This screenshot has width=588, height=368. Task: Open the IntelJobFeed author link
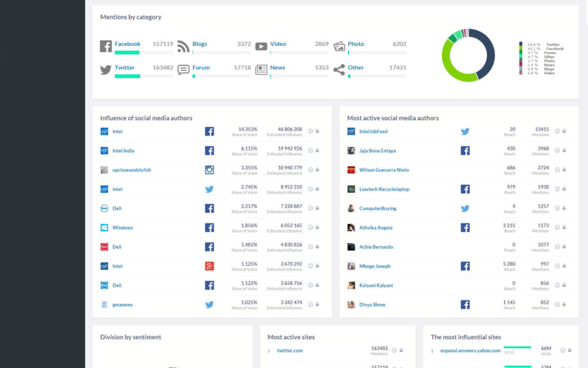[x=373, y=132]
